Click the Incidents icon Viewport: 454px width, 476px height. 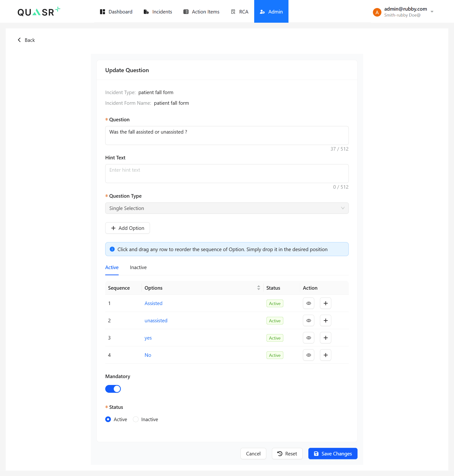(x=146, y=11)
